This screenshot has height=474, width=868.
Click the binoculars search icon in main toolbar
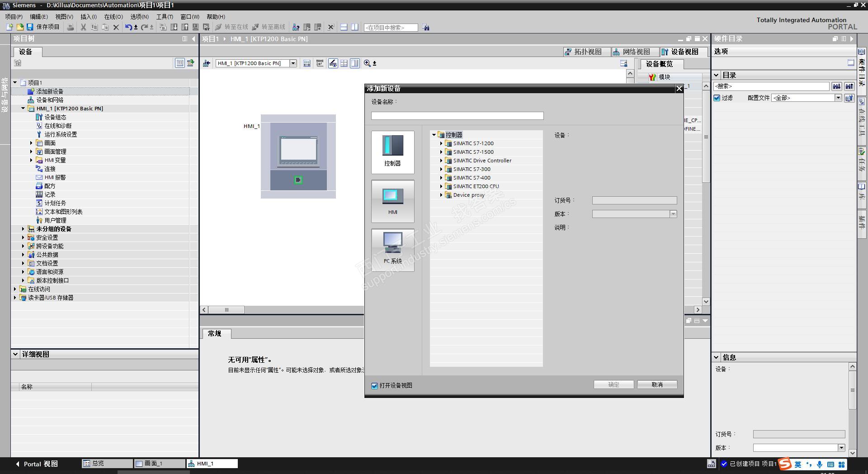coord(426,28)
